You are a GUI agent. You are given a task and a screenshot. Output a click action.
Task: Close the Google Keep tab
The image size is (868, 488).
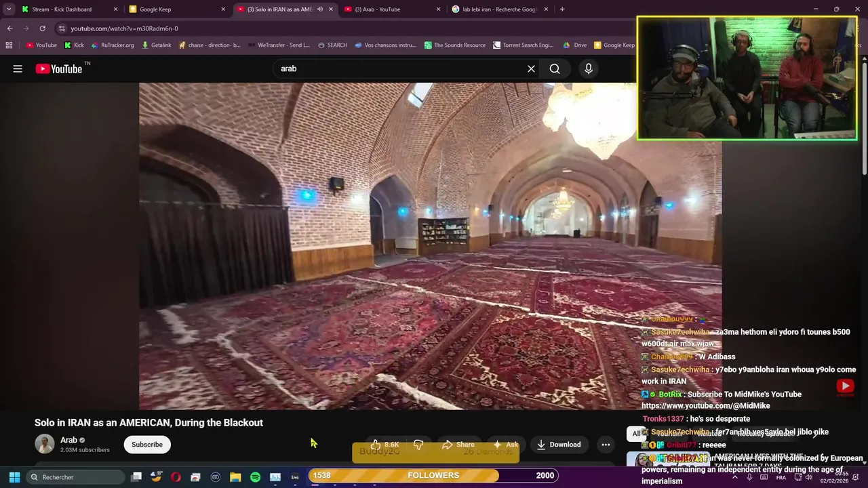(x=223, y=9)
